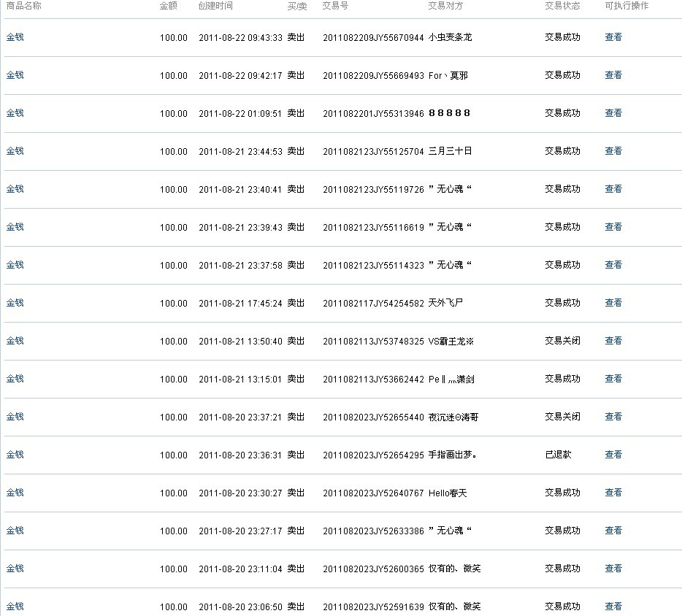The width and height of the screenshot is (682, 616).
Task: Click 查看 for the Pe‖灬潇剑 trade
Action: [x=613, y=379]
